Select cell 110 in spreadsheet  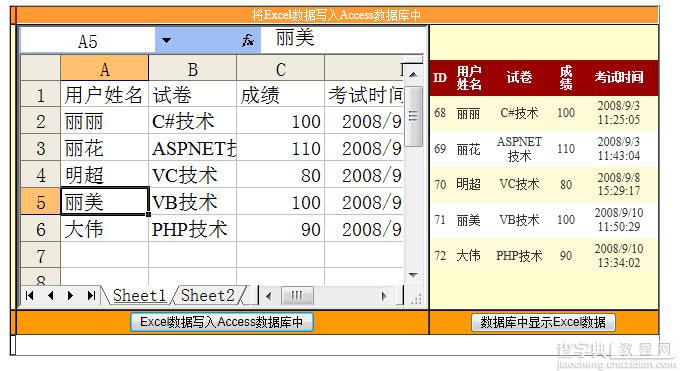coord(280,148)
